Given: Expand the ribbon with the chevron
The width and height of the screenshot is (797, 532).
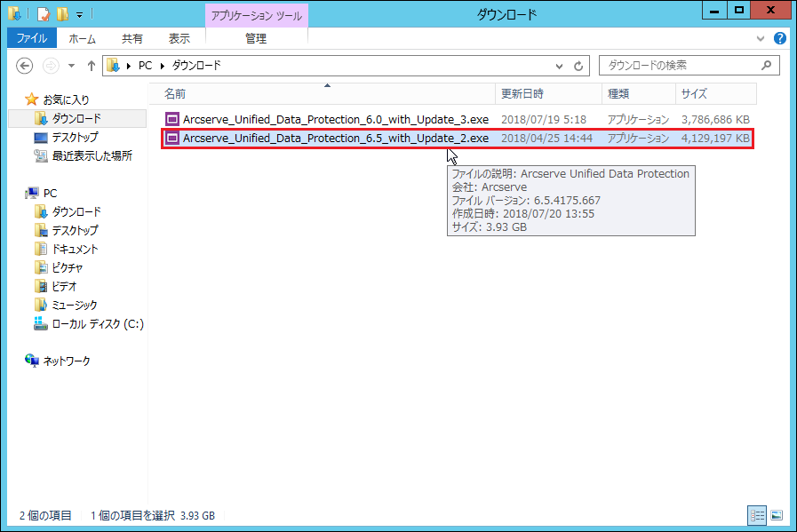Looking at the screenshot, I should [x=761, y=38].
